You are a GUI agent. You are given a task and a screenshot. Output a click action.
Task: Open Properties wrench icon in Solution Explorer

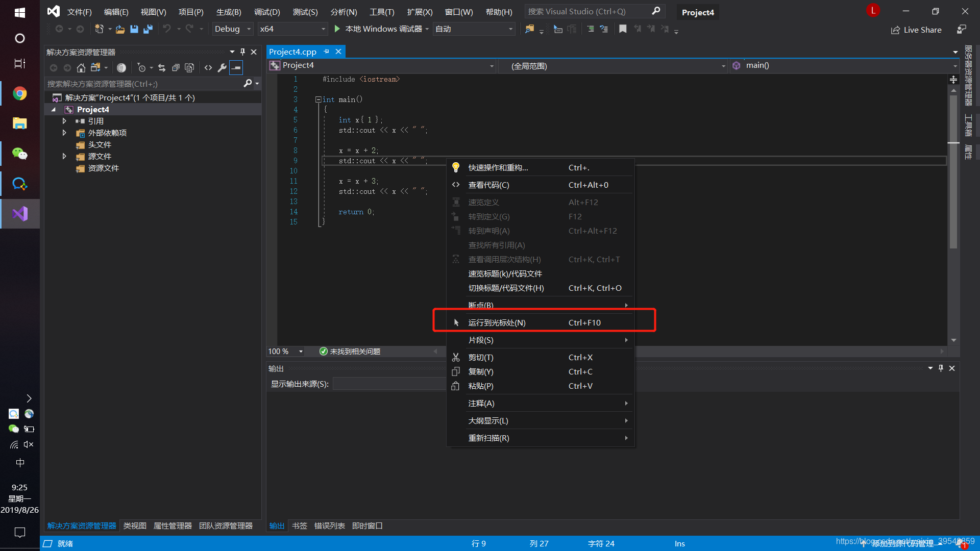click(222, 67)
